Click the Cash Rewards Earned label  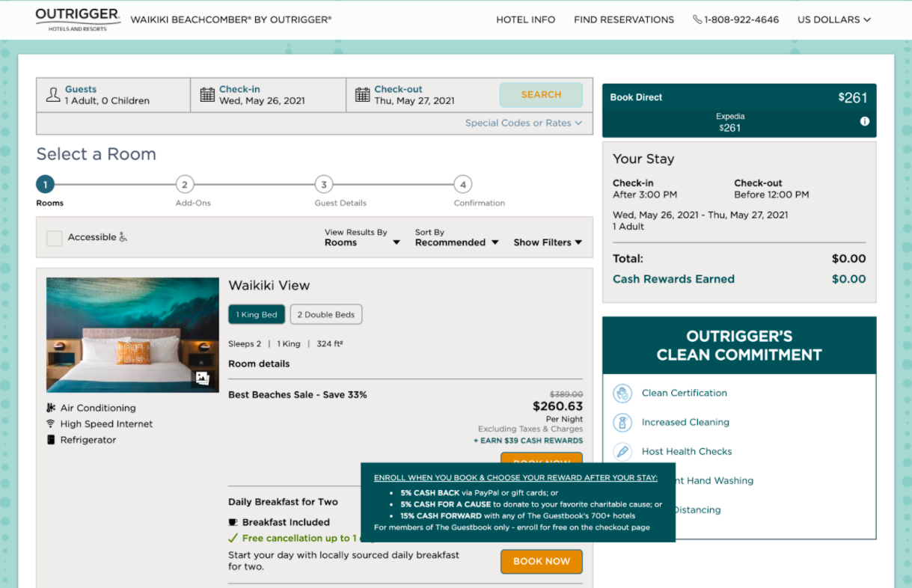coord(673,279)
